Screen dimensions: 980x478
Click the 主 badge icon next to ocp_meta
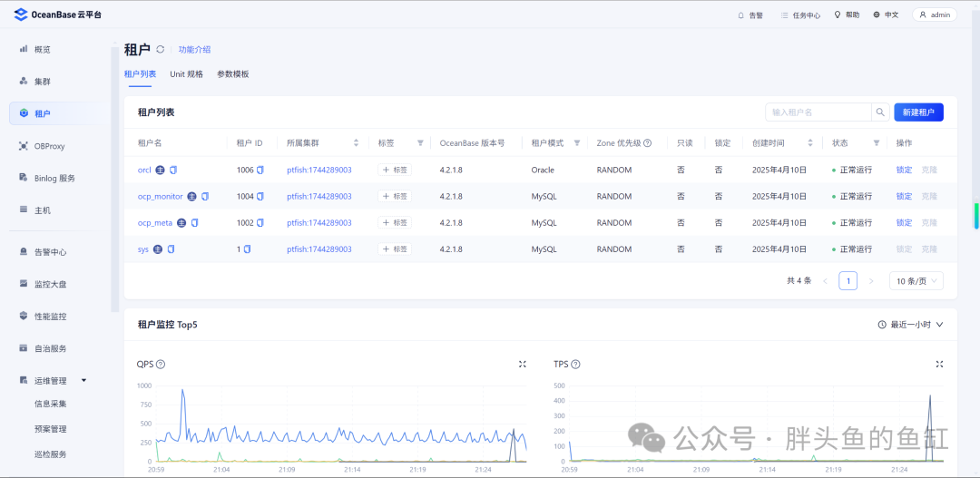click(181, 222)
